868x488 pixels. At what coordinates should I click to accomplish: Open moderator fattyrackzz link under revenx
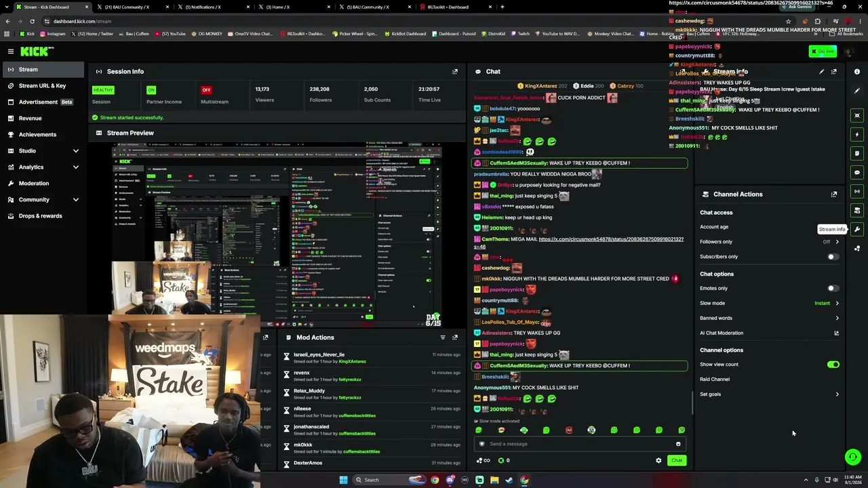pyautogui.click(x=350, y=380)
